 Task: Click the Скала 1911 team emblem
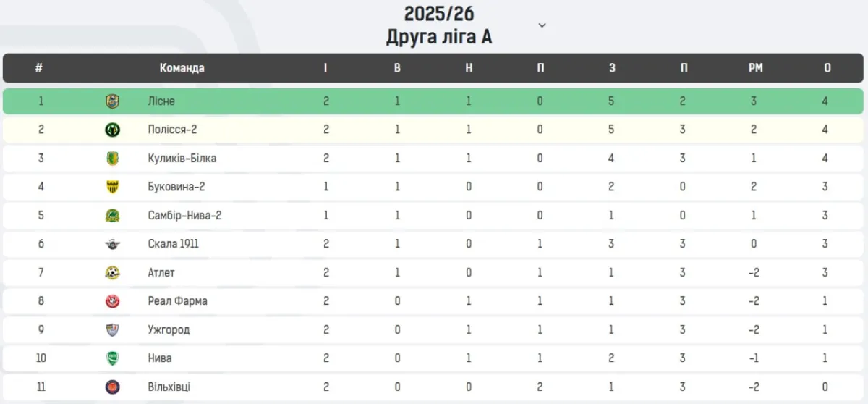pyautogui.click(x=113, y=244)
